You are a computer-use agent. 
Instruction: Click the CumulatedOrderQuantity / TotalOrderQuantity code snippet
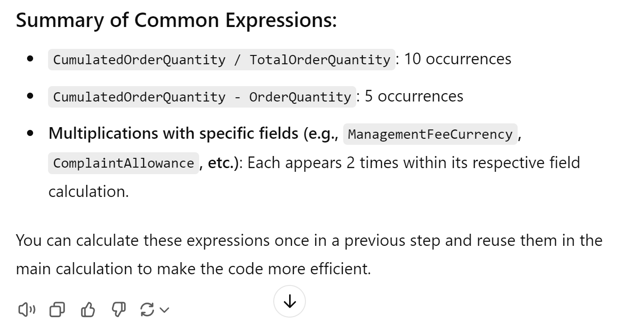coord(222,60)
